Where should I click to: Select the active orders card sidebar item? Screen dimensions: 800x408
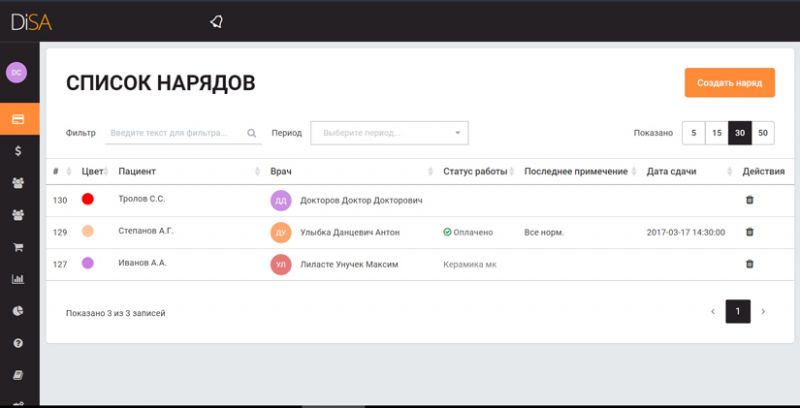[18, 119]
